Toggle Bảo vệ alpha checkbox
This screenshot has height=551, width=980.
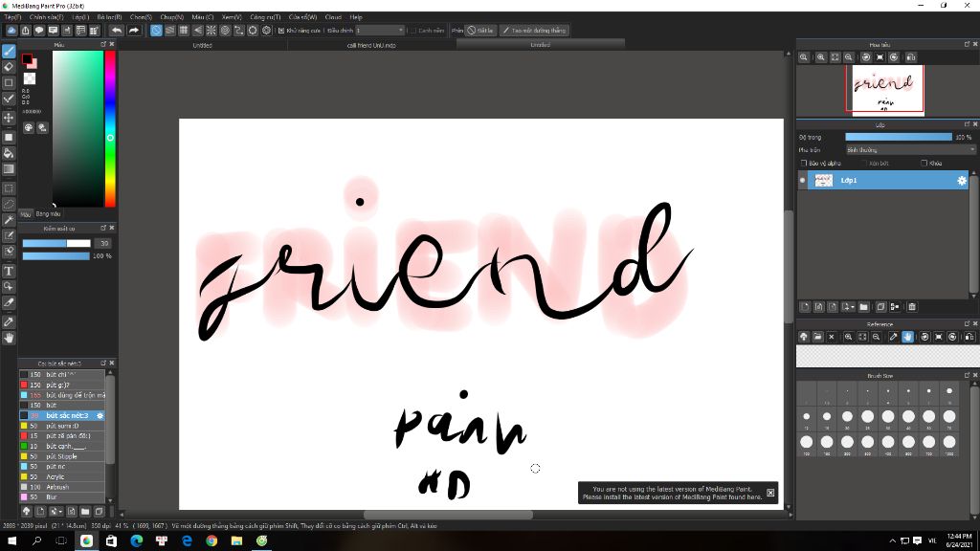coord(804,163)
